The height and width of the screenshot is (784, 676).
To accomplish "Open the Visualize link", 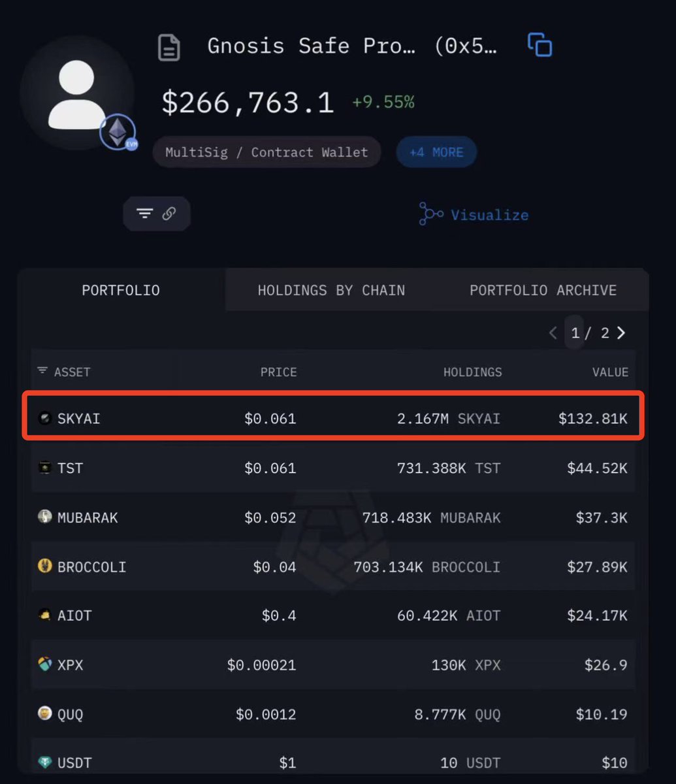I will pyautogui.click(x=474, y=214).
